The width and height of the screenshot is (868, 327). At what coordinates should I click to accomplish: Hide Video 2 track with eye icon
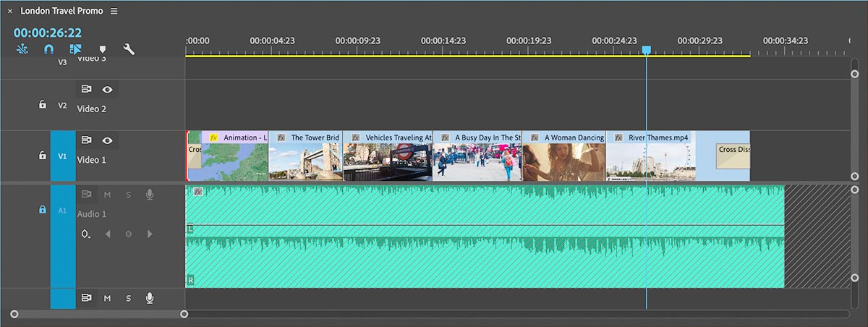107,90
